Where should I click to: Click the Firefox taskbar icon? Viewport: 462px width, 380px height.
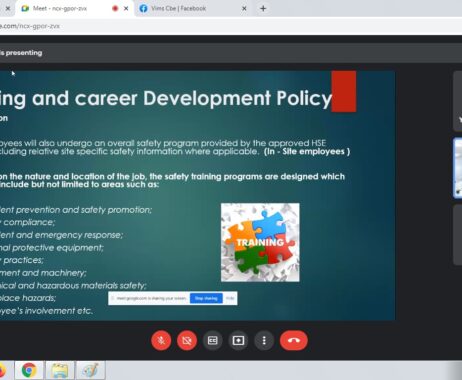(x=3, y=370)
